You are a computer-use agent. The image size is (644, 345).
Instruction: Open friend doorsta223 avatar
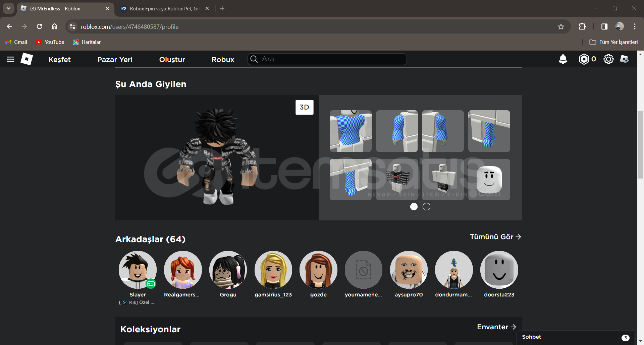(x=499, y=270)
